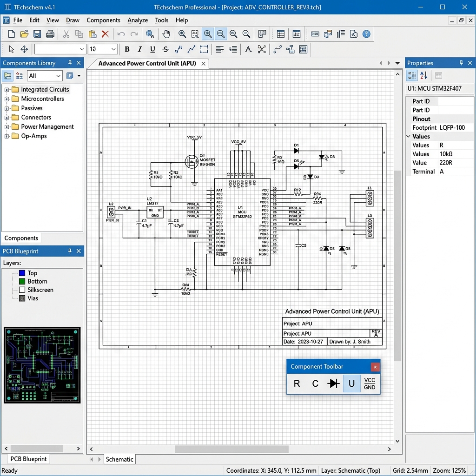Image resolution: width=476 pixels, height=476 pixels.
Task: Expand the Passives folder
Action: (7, 108)
